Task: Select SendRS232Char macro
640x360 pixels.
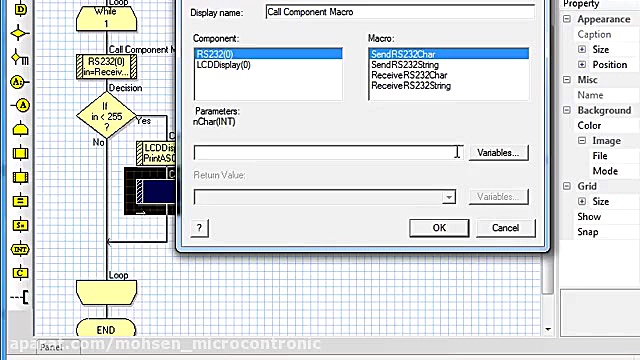Action: click(x=449, y=54)
